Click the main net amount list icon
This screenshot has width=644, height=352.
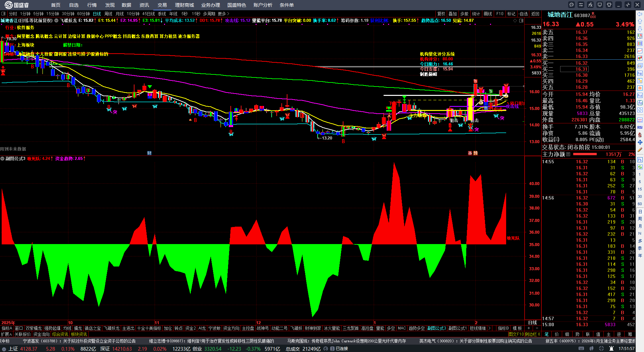click(x=568, y=154)
